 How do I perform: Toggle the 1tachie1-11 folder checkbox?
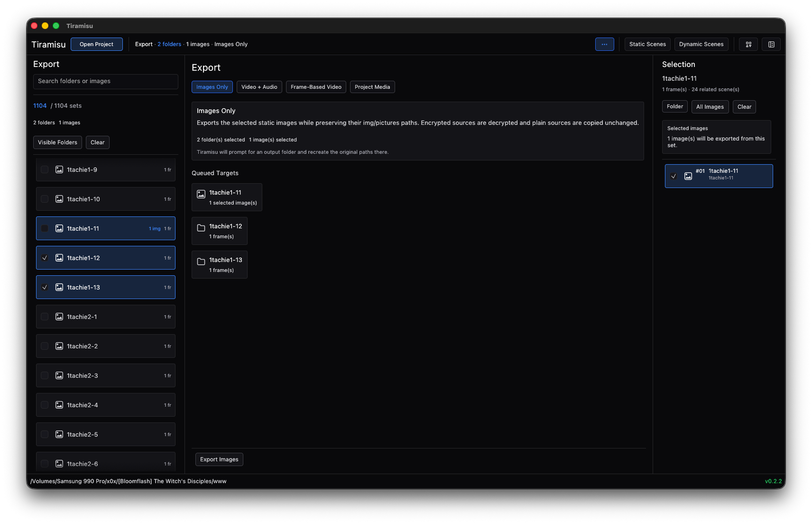45,228
